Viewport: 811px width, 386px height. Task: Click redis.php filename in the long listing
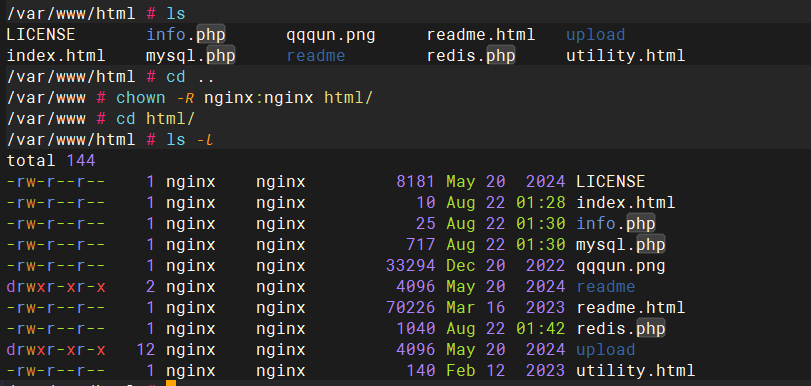tap(621, 328)
